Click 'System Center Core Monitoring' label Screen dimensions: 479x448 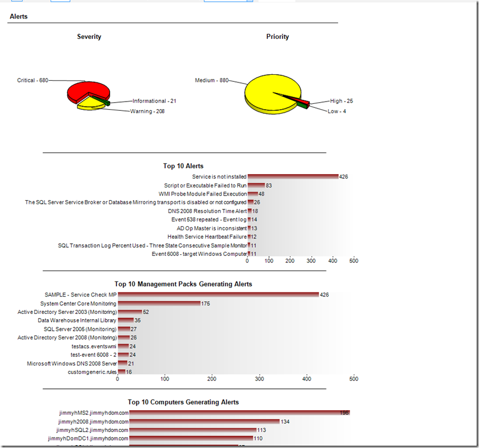coord(78,304)
